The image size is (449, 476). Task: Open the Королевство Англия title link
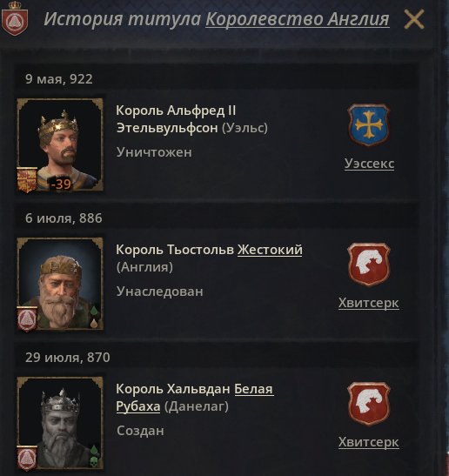(x=298, y=19)
